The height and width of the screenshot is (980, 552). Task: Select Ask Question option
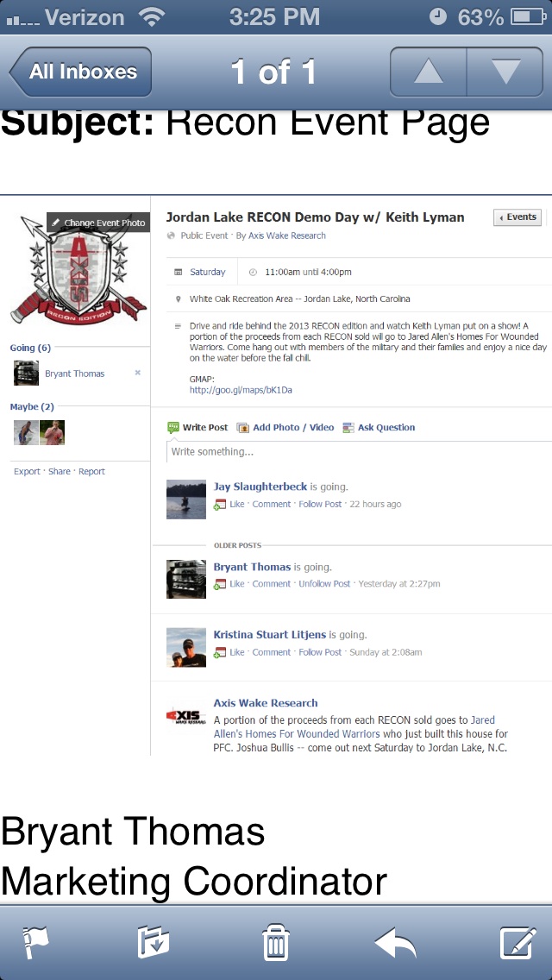(379, 428)
